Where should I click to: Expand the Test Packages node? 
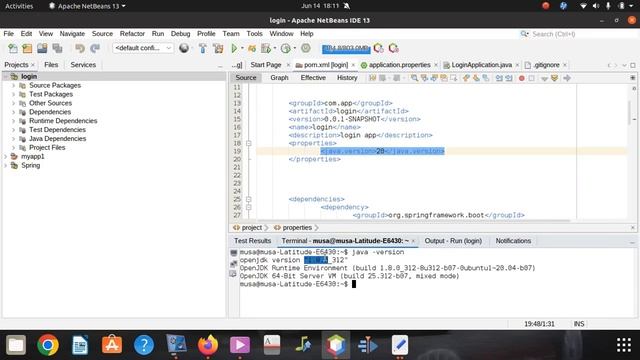point(13,94)
